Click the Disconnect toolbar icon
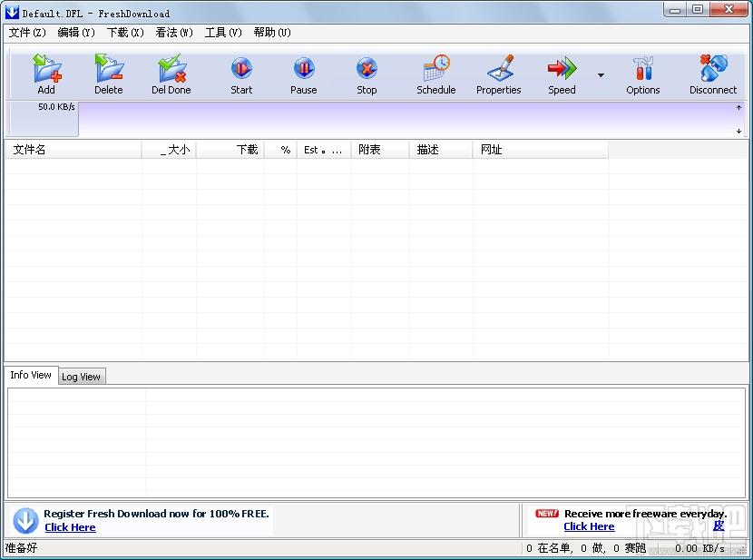753x560 pixels. coord(713,74)
